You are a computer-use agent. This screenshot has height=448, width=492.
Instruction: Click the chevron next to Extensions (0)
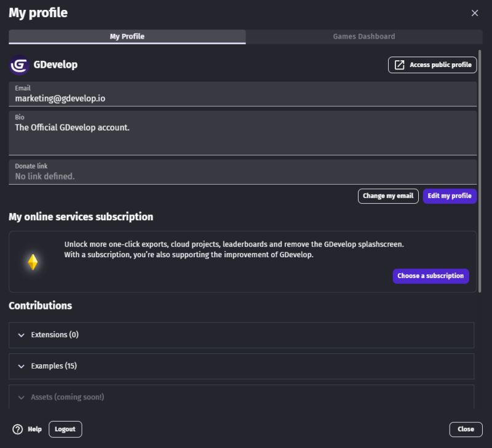[20, 335]
